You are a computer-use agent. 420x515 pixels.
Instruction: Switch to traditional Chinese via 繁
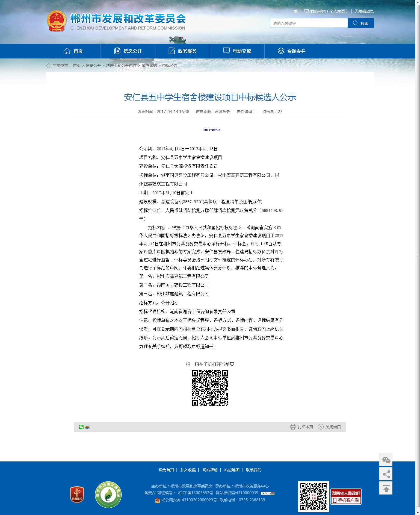point(296,11)
